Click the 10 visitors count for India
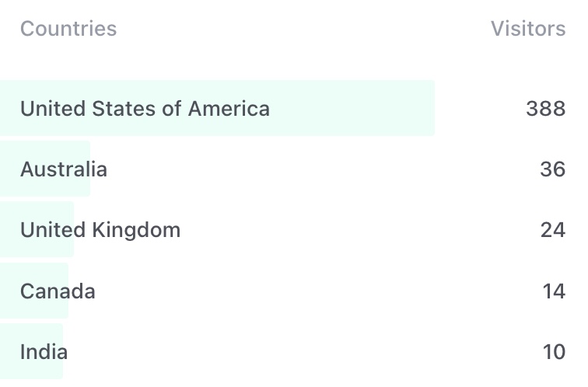This screenshot has width=588, height=387. [x=554, y=352]
